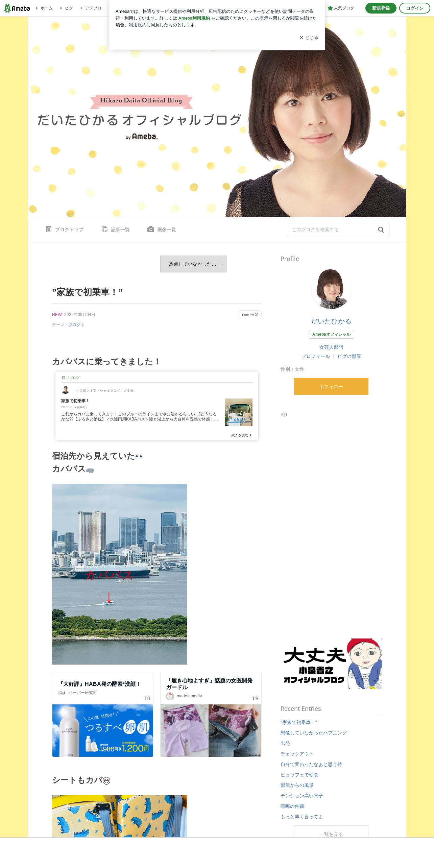Open the だいたひかる profile name link
The width and height of the screenshot is (434, 868).
point(331,321)
